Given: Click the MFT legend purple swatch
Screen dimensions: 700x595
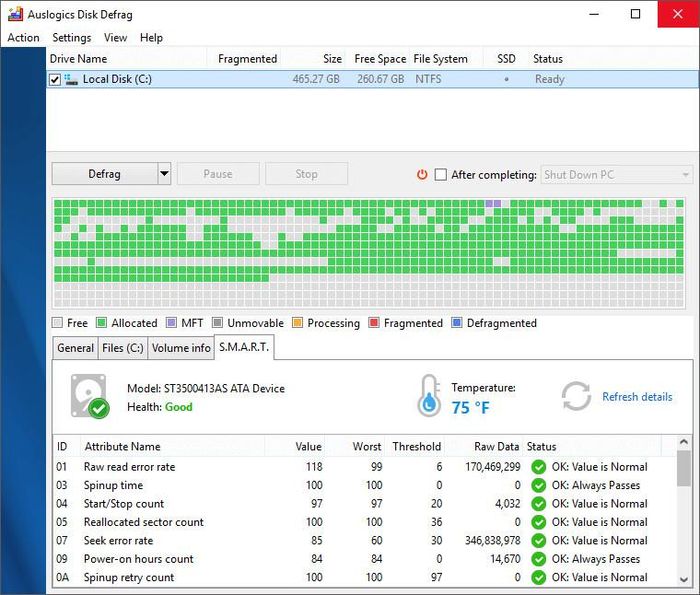Looking at the screenshot, I should pos(171,323).
